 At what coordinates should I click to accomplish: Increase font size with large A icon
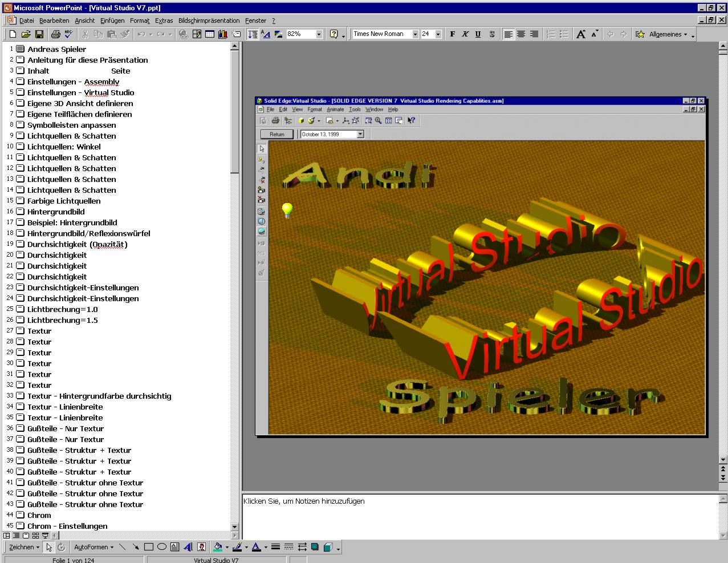click(x=581, y=34)
